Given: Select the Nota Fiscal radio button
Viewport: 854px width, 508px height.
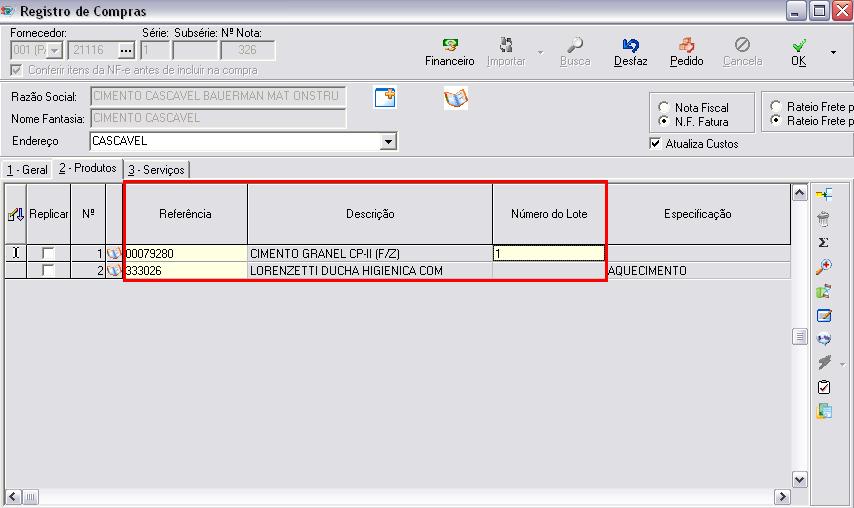Looking at the screenshot, I should 664,107.
